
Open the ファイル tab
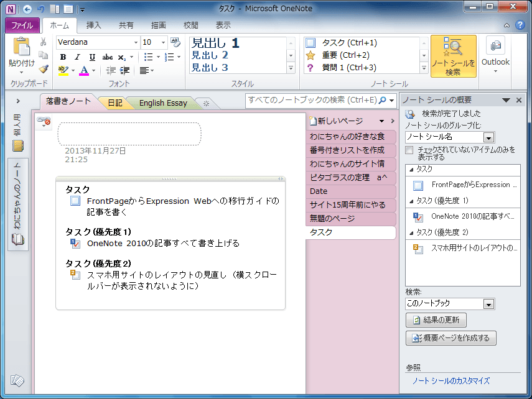click(22, 25)
